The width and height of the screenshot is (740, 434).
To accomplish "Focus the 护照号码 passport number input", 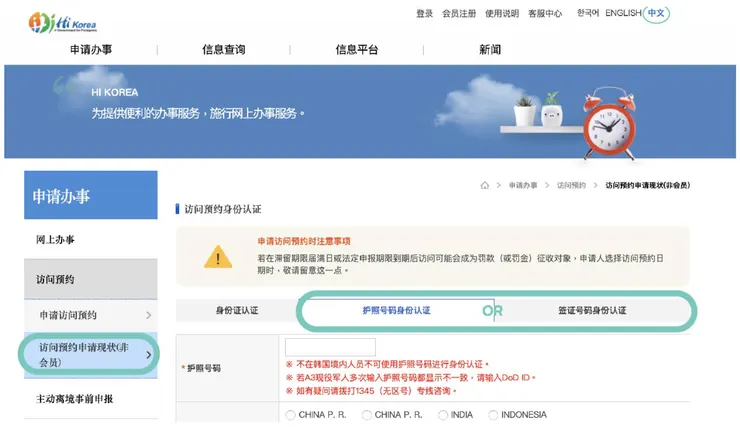I will [330, 347].
